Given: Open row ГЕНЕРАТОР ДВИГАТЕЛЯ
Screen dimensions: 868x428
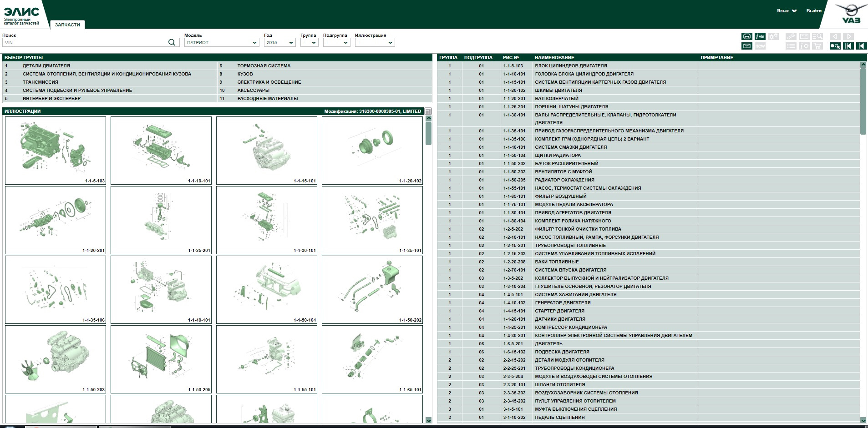Looking at the screenshot, I should coord(649,303).
